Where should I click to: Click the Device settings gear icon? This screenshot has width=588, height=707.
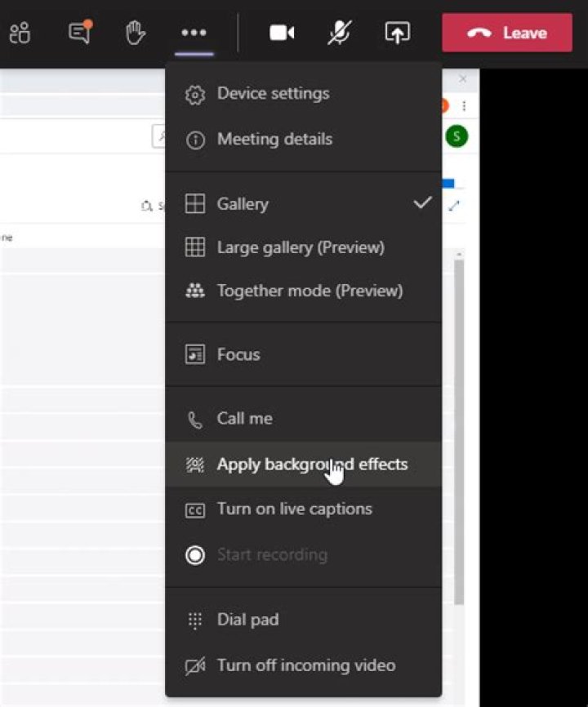tap(195, 95)
